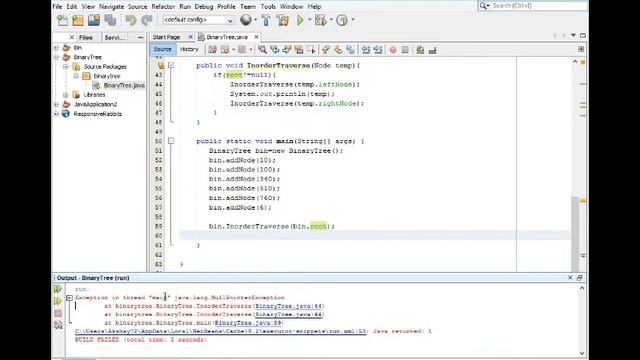Build project with the hammer icon

pyautogui.click(x=266, y=20)
